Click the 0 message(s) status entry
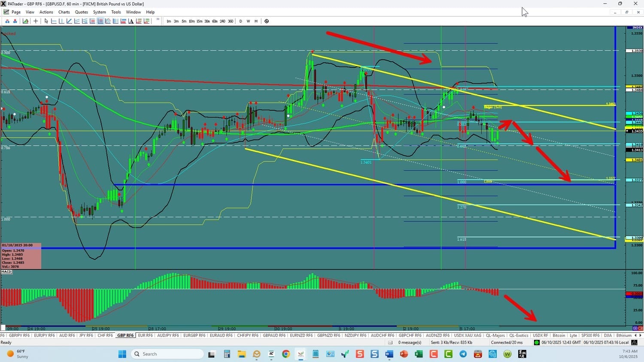The image size is (644, 362). 410,342
